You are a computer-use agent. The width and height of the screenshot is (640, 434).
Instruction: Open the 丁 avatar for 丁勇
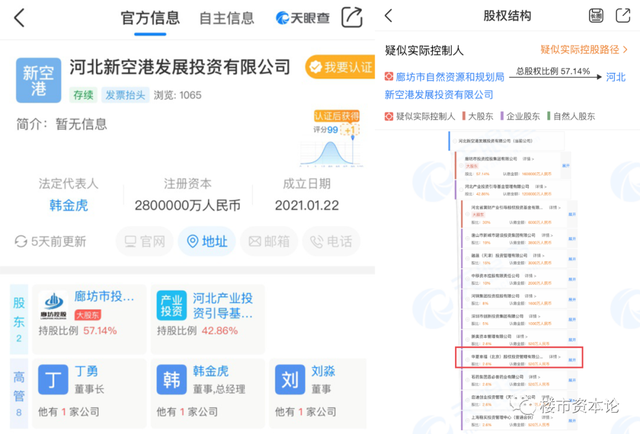click(x=53, y=380)
